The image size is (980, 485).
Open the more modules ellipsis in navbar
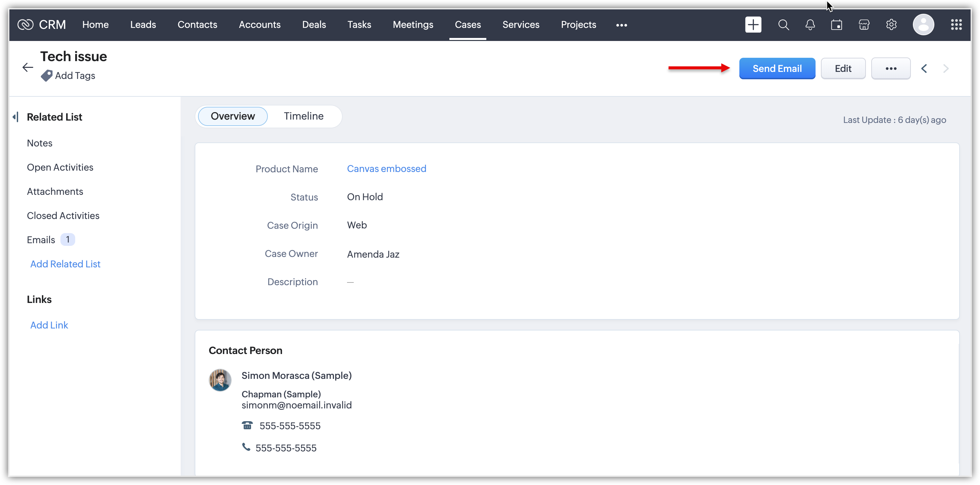click(621, 25)
